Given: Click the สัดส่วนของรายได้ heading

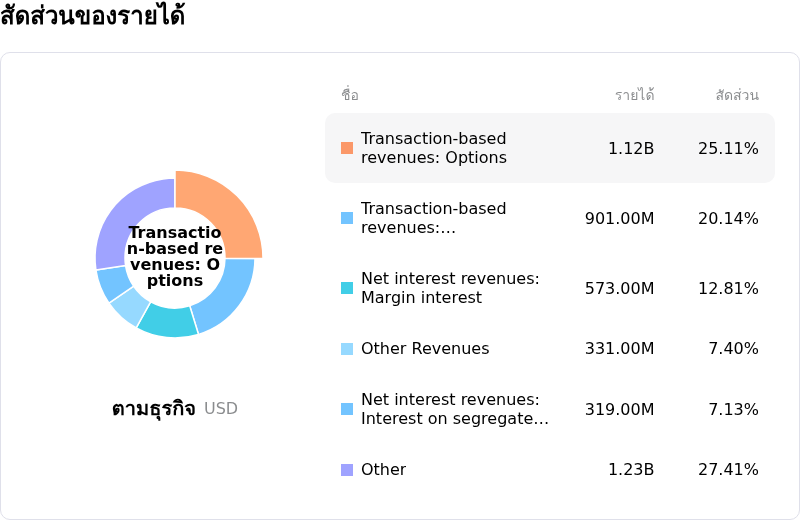Looking at the screenshot, I should (92, 15).
